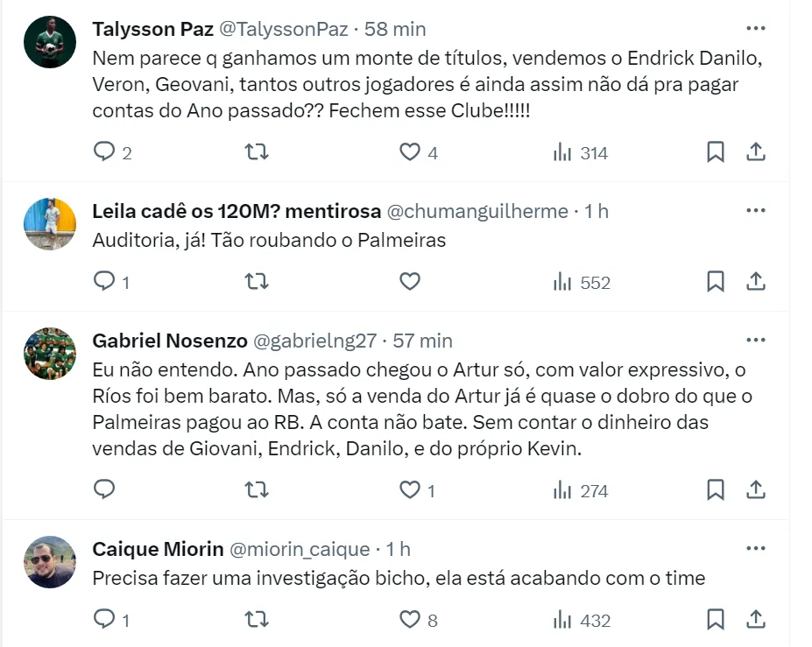Reply to Gabriel Nosenzo's tweet
Viewport: 812px width, 647px height.
105,490
